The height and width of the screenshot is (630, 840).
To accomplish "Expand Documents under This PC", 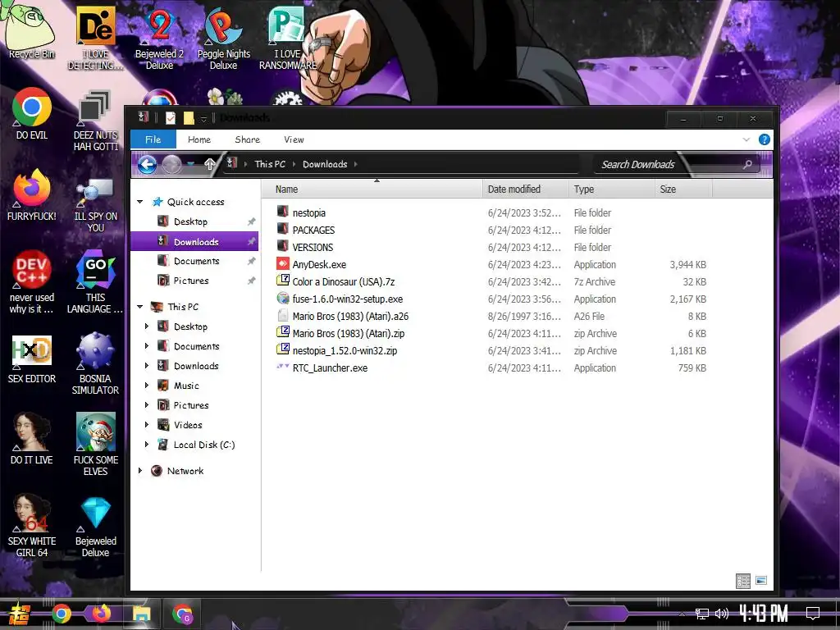I will pos(146,346).
